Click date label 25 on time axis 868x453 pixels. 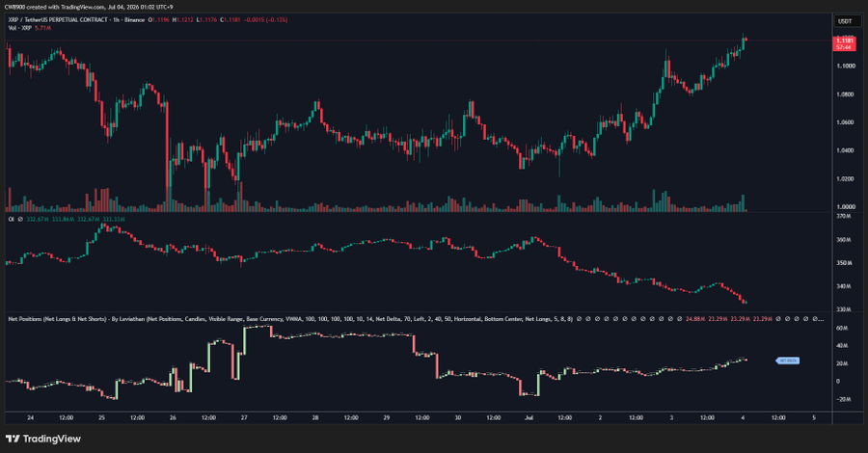102,417
